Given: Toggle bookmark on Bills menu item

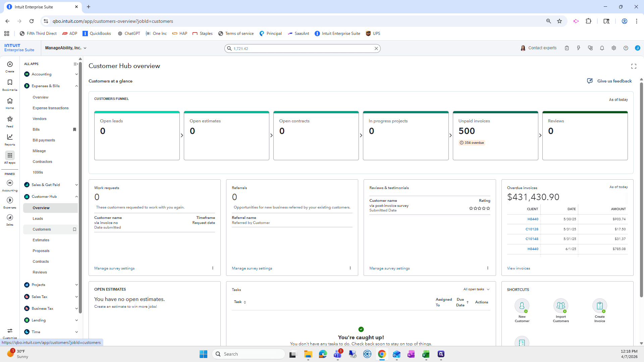Looking at the screenshot, I should pos(74,130).
